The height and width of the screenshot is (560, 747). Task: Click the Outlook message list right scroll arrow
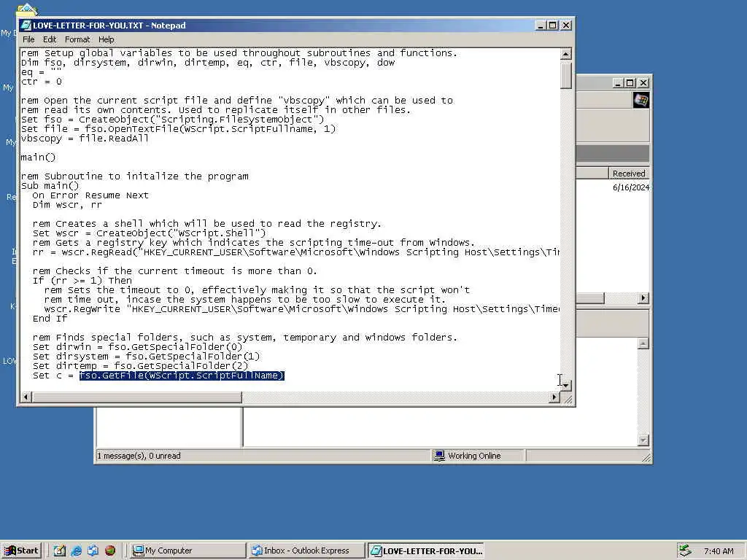643,298
